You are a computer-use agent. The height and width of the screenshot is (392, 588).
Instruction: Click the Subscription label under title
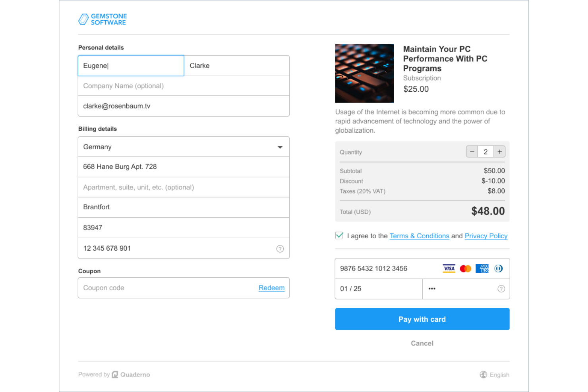422,78
